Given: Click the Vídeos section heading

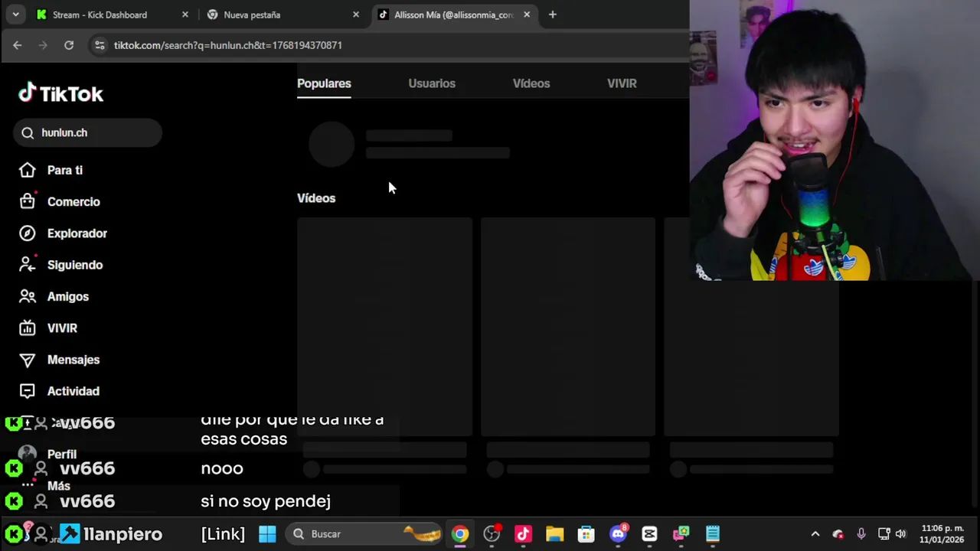Looking at the screenshot, I should click(x=316, y=198).
